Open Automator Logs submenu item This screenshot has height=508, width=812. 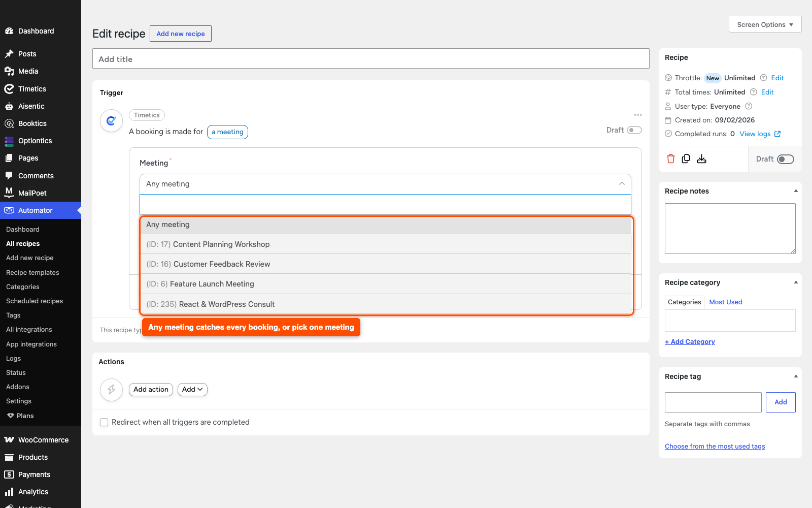pyautogui.click(x=13, y=359)
